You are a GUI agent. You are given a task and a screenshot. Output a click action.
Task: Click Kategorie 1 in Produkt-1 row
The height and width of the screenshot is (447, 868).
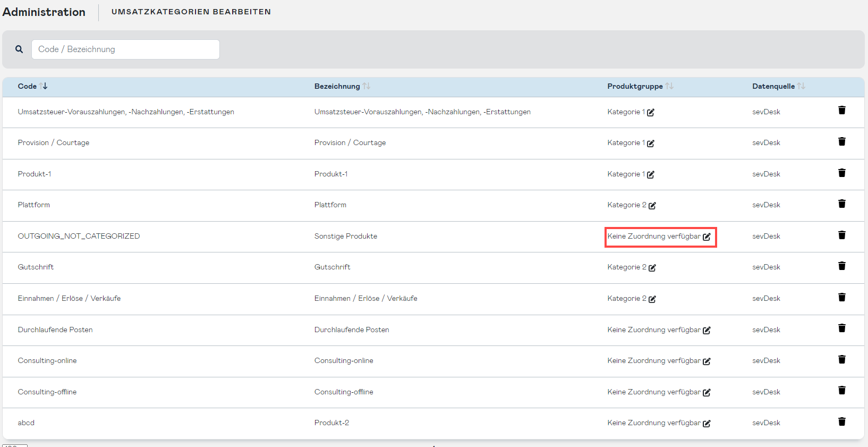click(x=626, y=174)
